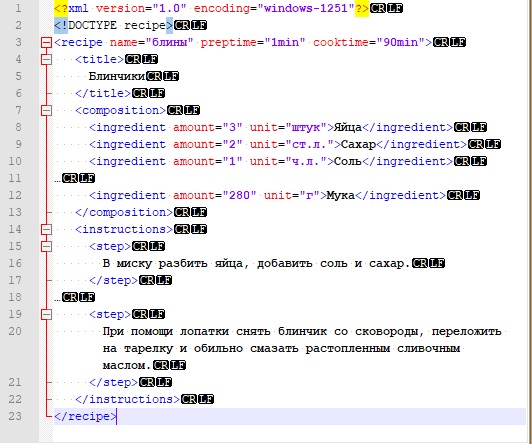Click the closing </step> tag on line 21
This screenshot has width=532, height=444.
[x=113, y=382]
